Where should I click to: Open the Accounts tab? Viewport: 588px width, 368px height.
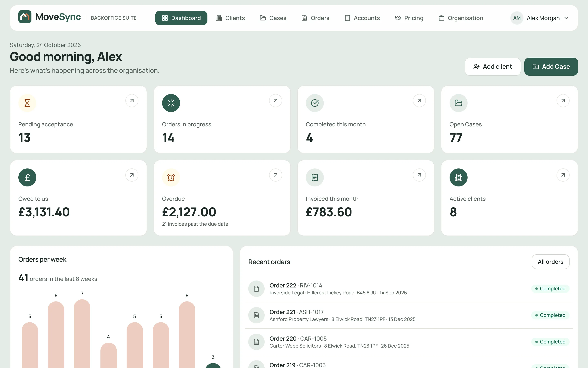(x=362, y=18)
